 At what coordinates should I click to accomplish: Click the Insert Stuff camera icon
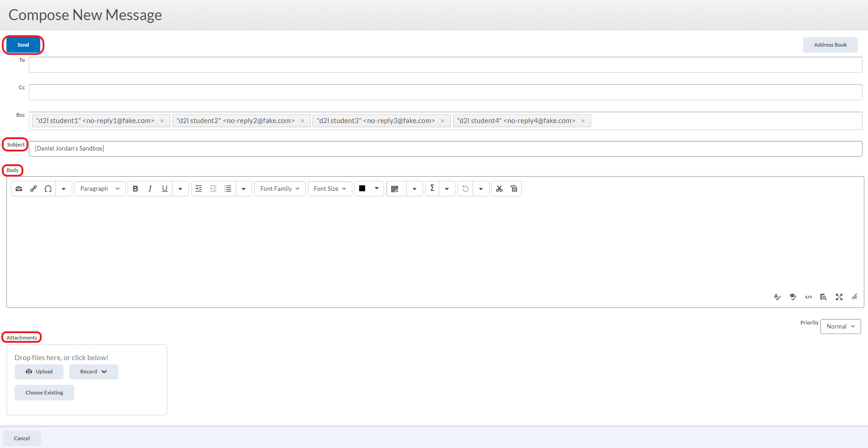point(19,189)
